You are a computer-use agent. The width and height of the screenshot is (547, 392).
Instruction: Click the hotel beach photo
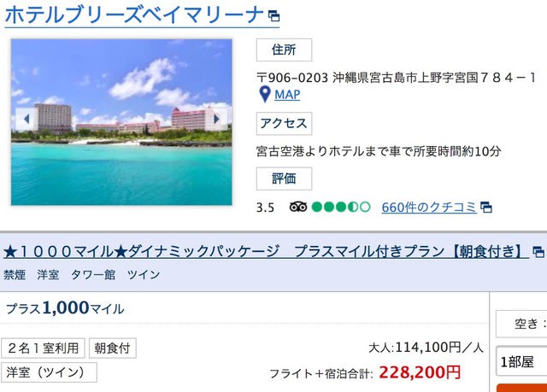pyautogui.click(x=121, y=122)
